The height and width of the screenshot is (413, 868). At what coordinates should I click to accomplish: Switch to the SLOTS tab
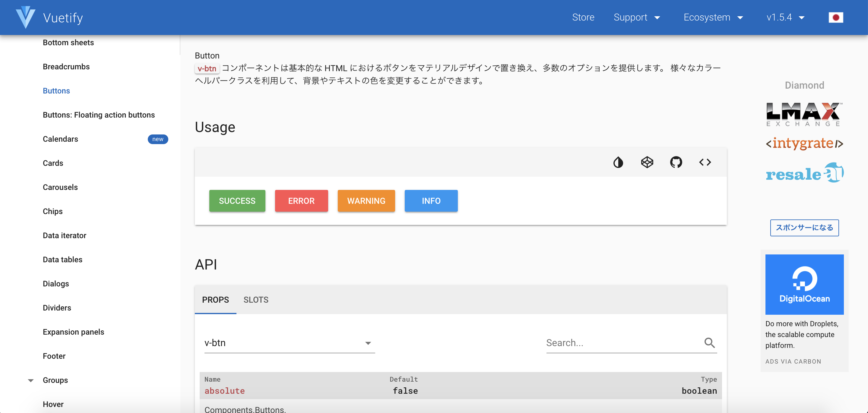tap(256, 300)
